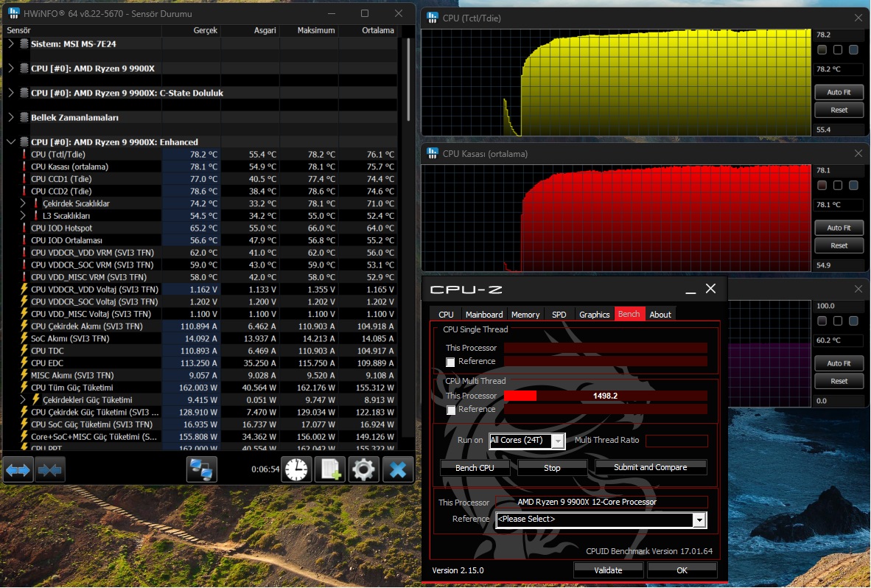Open the remote network monitors icon in HWiNFO
Viewport: 871px width, 588px height.
[201, 469]
